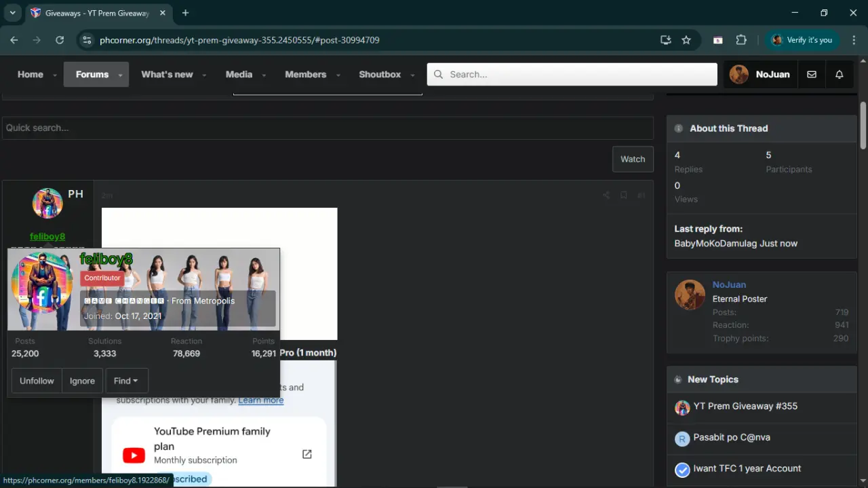Open external link icon for YouTube Premium plan
The width and height of the screenshot is (868, 488).
[307, 454]
